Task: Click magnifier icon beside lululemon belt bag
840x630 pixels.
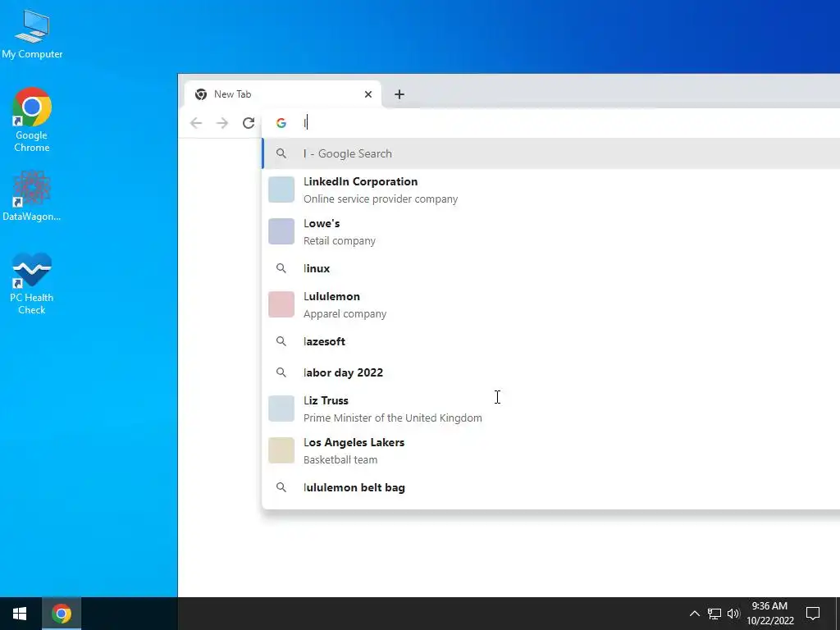Action: pos(281,487)
